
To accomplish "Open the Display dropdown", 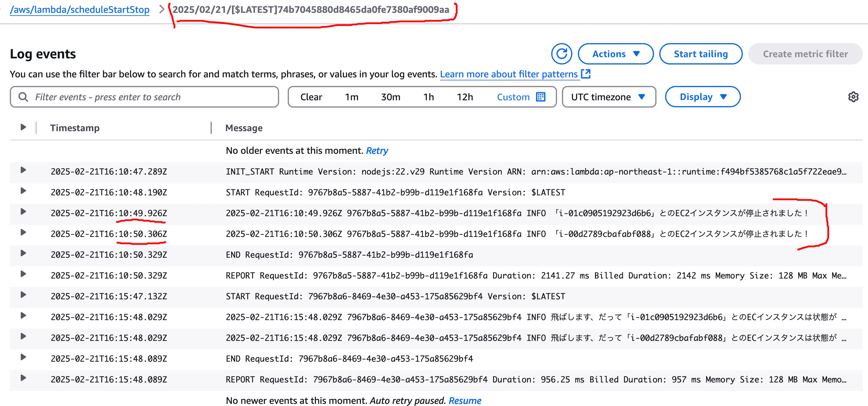I will point(702,97).
